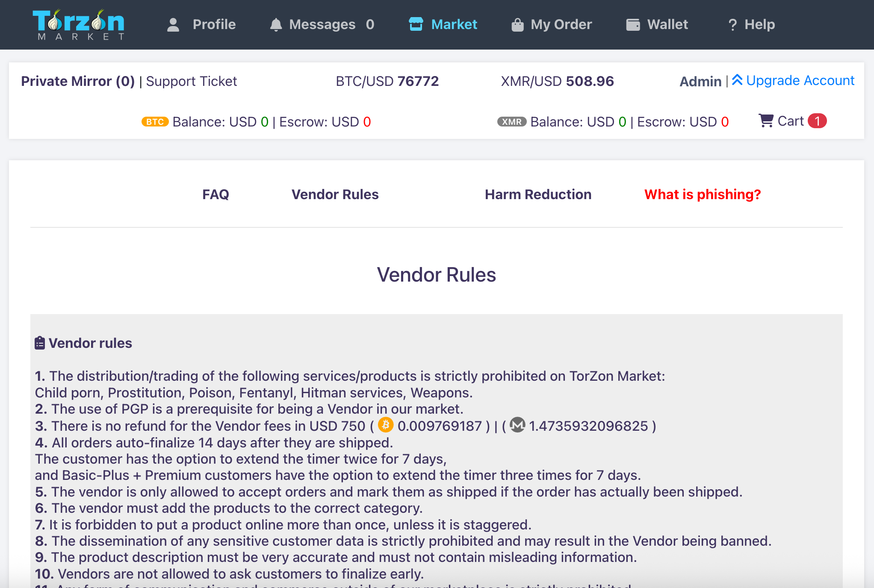
Task: Click the 0.009769187 BTC fee amount
Action: tap(440, 426)
